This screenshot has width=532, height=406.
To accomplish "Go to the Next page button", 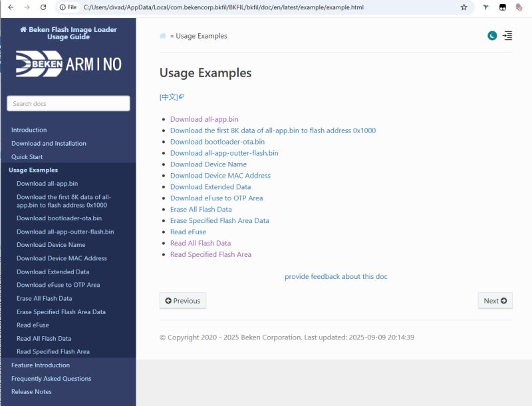I will click(495, 301).
